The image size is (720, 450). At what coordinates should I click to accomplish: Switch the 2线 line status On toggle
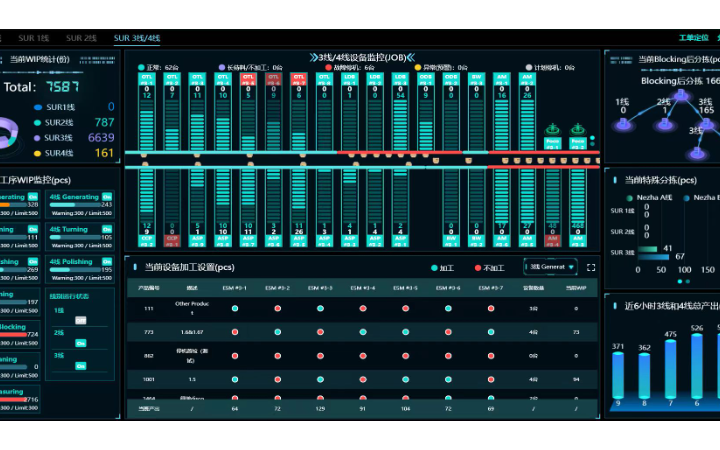point(81,343)
